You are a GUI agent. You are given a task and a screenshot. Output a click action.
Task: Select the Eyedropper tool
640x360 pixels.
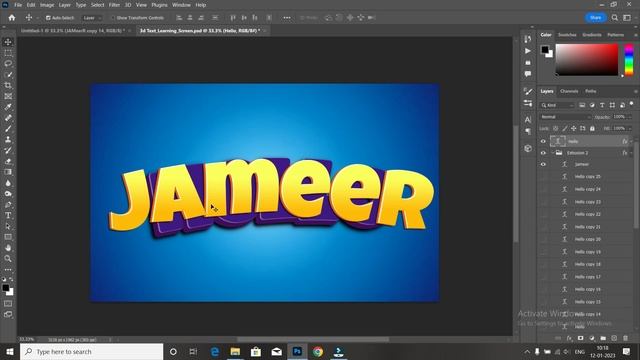8,107
